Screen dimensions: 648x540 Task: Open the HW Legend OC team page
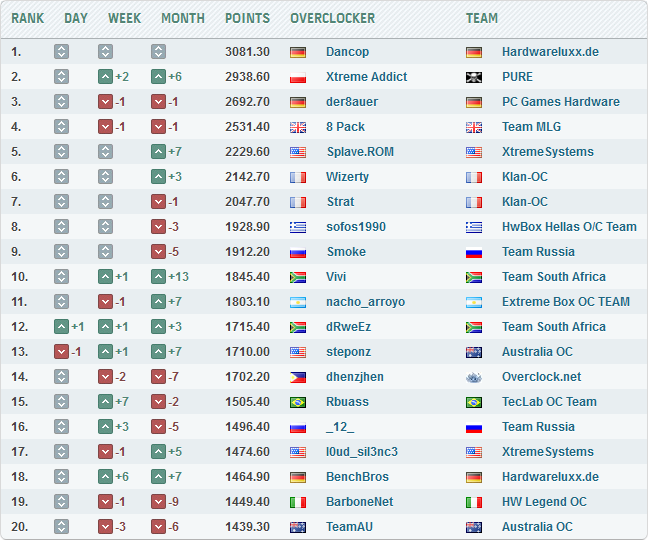coord(544,502)
